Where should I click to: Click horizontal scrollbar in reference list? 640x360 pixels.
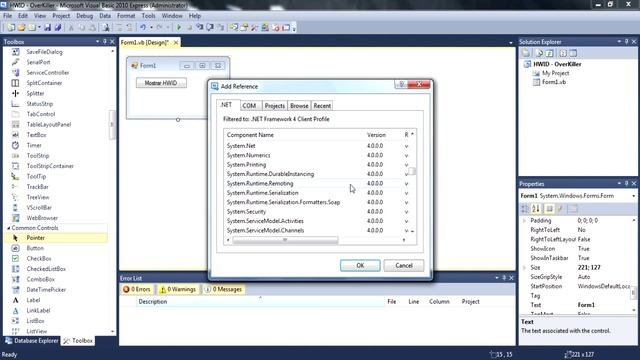pos(285,240)
